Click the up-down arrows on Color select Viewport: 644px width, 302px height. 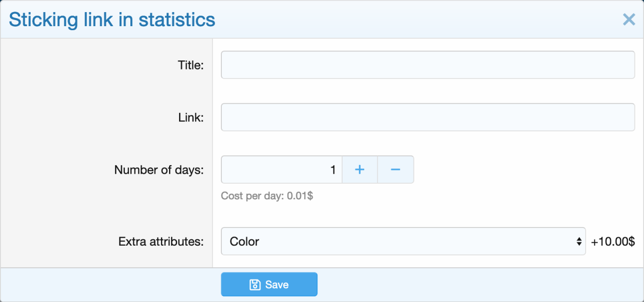(579, 242)
